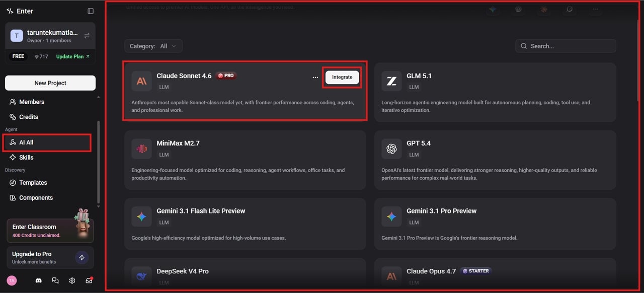This screenshot has height=293, width=644.
Task: Click the LLM tag under Gemini 3.1 Flash Lite
Action: click(x=164, y=222)
